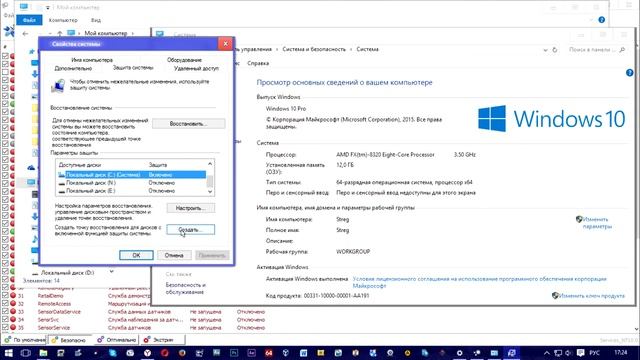Click the Система breadcrumb item
This screenshot has width=640, height=360.
coord(367,49)
